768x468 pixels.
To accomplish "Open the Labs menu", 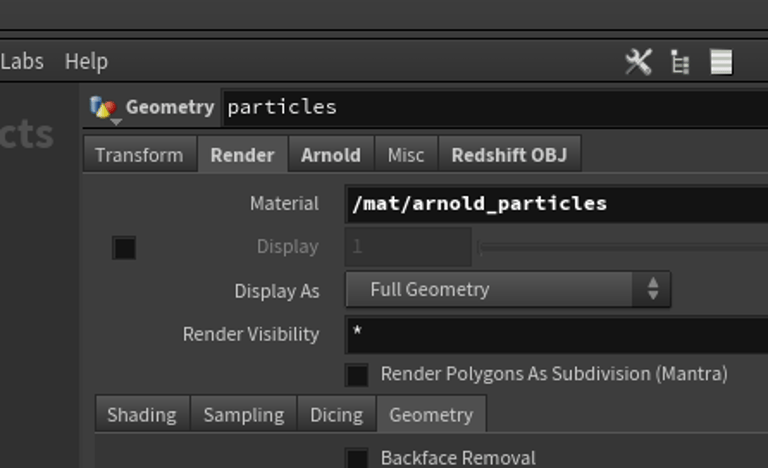I will (x=22, y=62).
